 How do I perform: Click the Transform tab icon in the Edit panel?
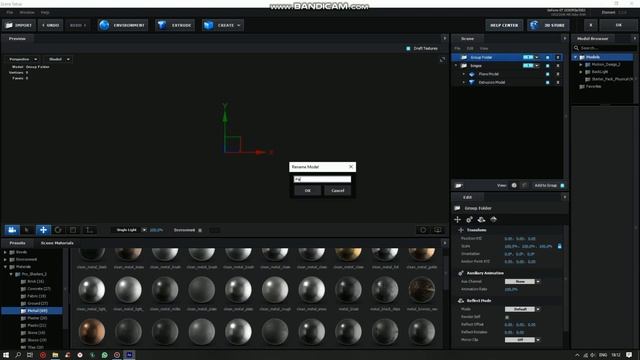(x=458, y=220)
